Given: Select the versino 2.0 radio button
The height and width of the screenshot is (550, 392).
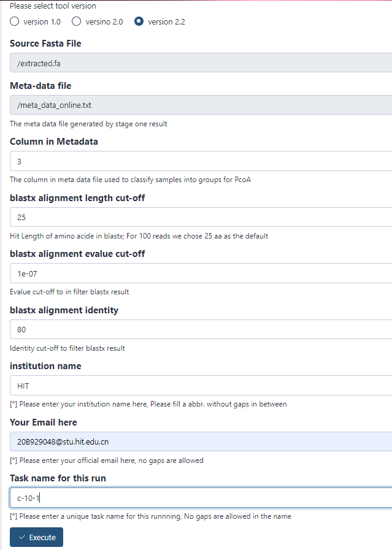Looking at the screenshot, I should (75, 21).
